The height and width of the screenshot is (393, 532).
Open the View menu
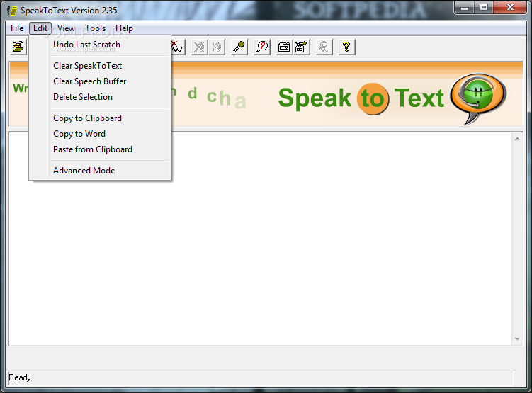point(66,28)
